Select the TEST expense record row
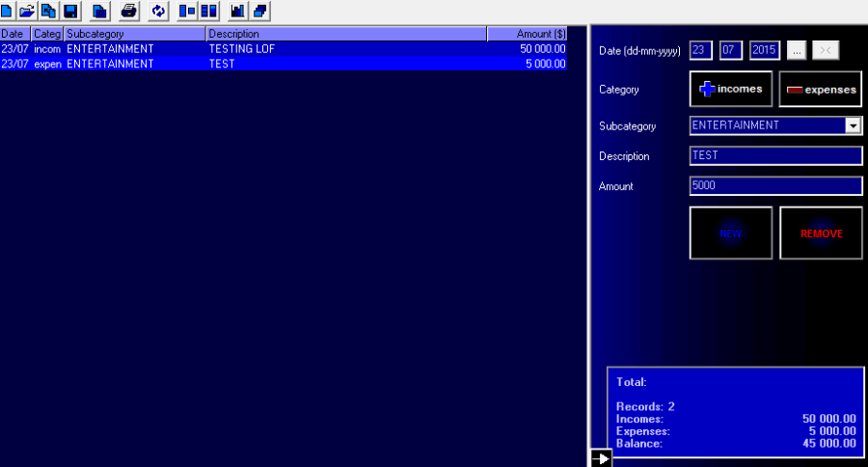This screenshot has height=467, width=868. point(284,64)
